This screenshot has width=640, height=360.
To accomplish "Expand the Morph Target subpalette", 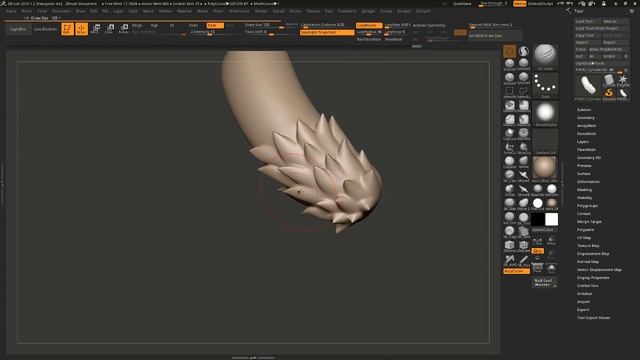I will pos(589,222).
